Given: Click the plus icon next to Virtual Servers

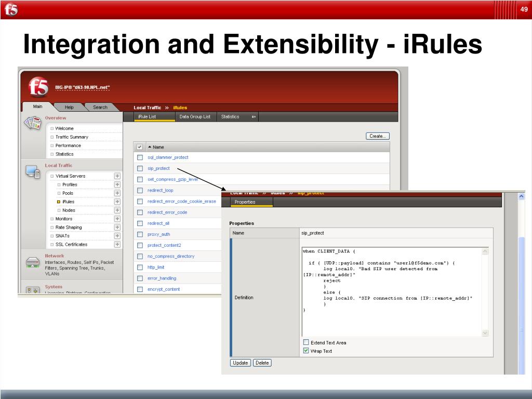Looking at the screenshot, I should pyautogui.click(x=117, y=176).
